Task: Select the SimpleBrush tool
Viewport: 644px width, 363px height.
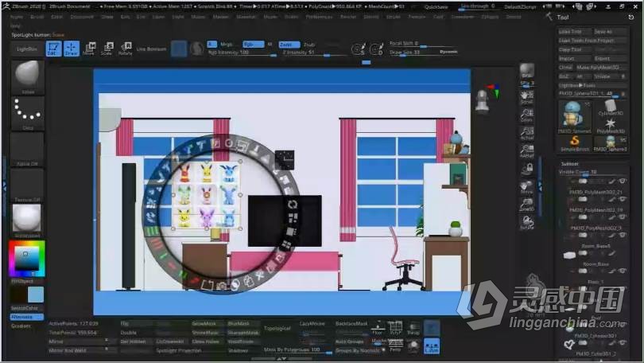Action: 575,143
